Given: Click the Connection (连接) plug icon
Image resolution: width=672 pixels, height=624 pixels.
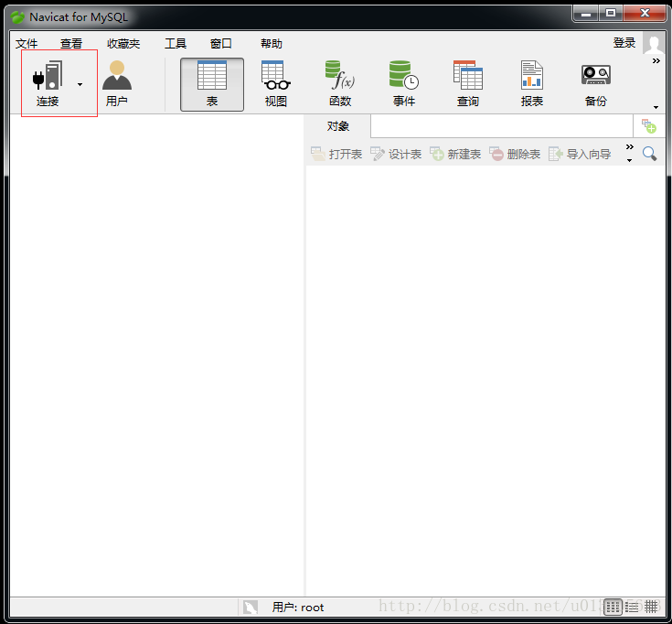Looking at the screenshot, I should pyautogui.click(x=48, y=75).
